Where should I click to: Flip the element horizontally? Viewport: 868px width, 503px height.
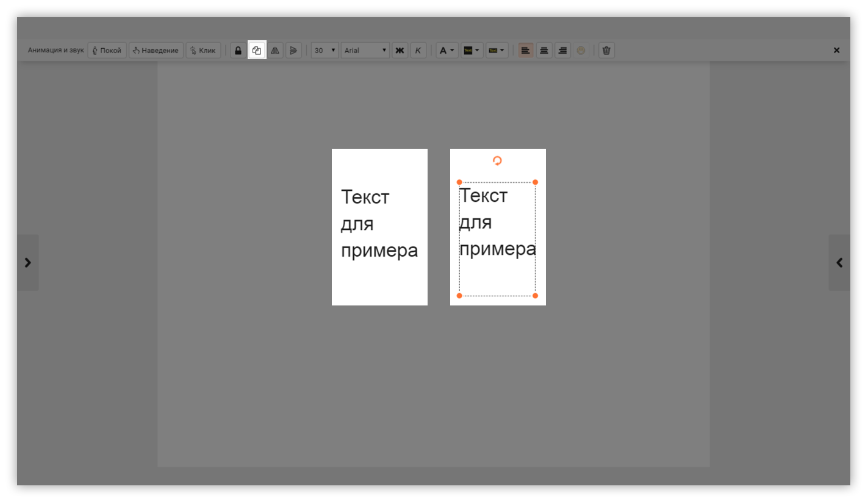coord(275,51)
